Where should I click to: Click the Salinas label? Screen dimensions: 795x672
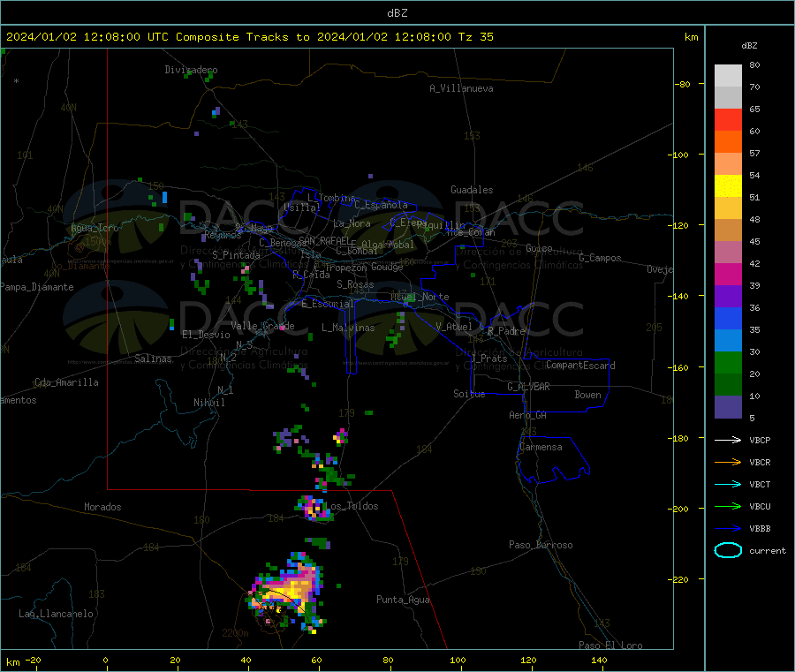coord(153,359)
